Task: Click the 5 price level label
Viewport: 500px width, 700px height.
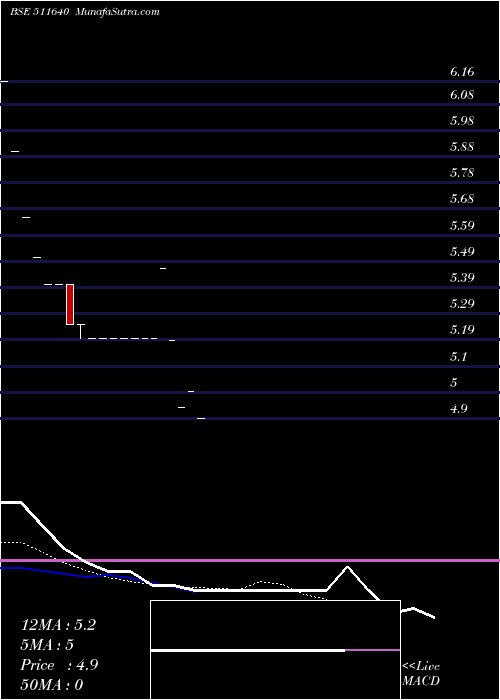Action: click(x=454, y=383)
